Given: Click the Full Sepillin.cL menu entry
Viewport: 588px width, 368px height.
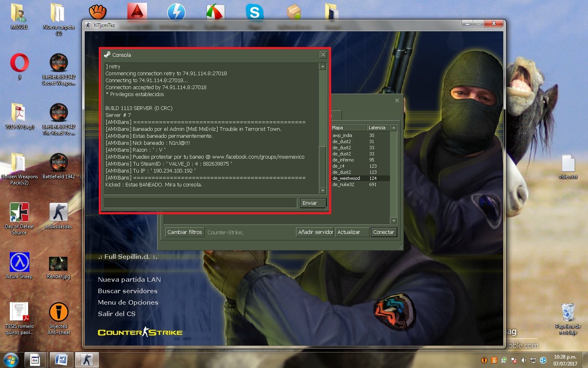Looking at the screenshot, I should [x=128, y=257].
